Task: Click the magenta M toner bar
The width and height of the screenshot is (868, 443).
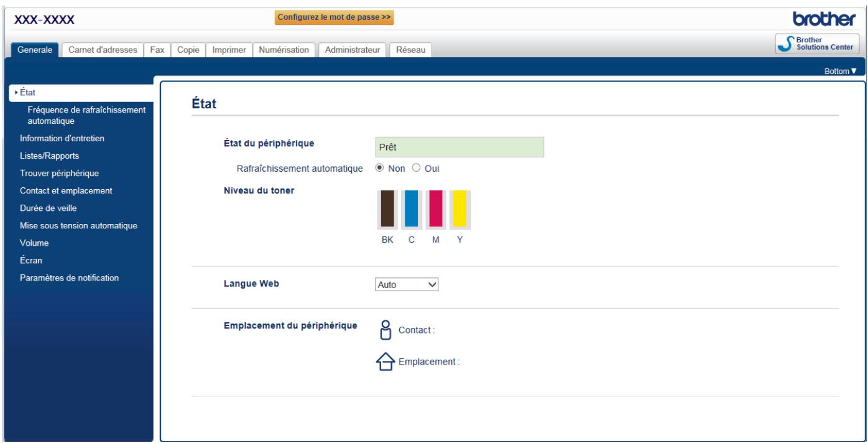Action: coord(435,210)
